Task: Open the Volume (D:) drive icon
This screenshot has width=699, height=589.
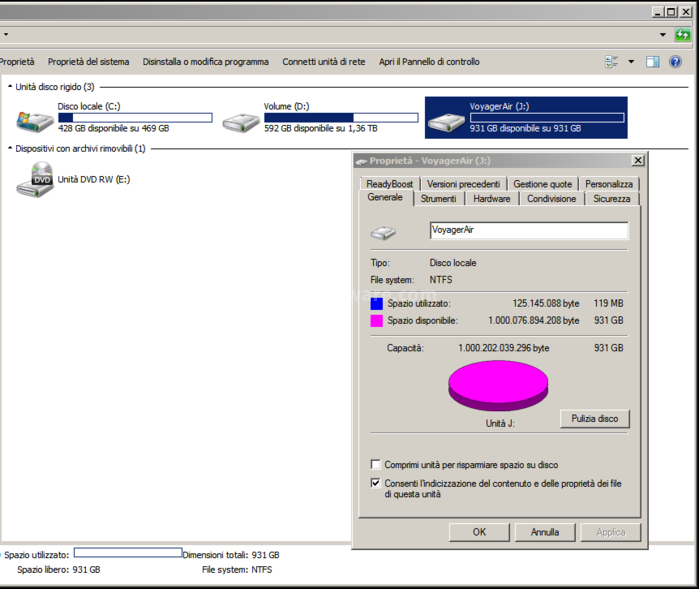Action: tap(241, 123)
